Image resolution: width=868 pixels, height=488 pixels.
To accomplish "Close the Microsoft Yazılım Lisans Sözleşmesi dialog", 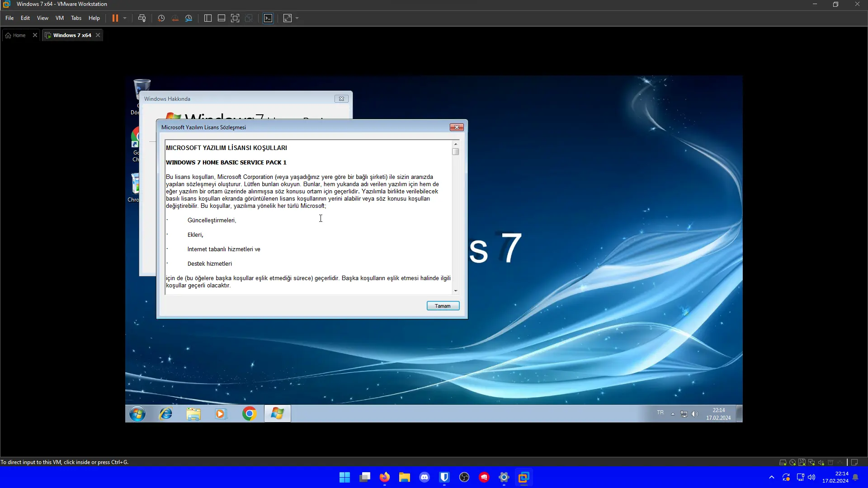I will point(457,127).
